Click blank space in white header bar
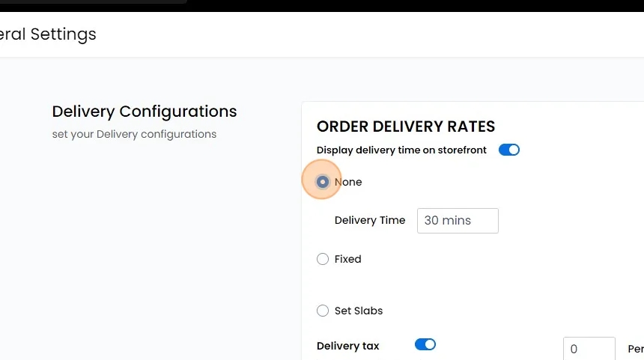644x360 pixels. click(374, 34)
